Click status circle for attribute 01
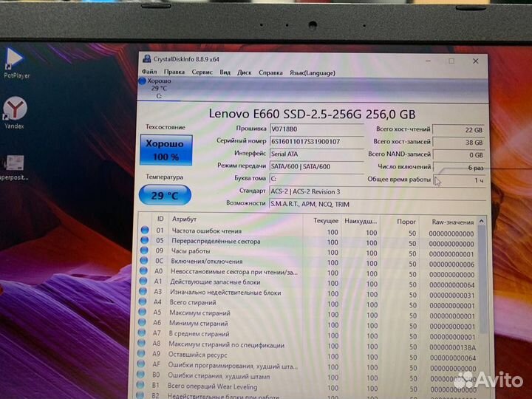 (145, 230)
